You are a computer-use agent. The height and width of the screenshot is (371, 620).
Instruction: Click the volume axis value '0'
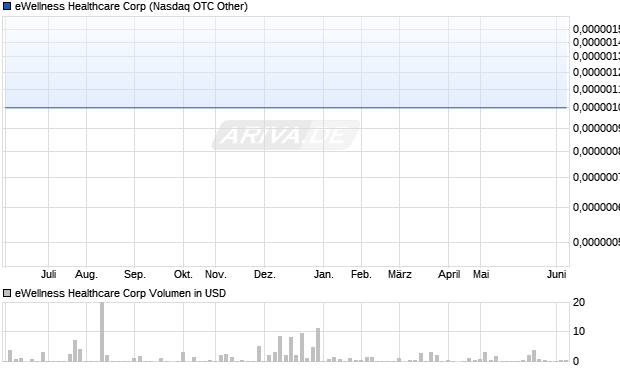point(576,361)
